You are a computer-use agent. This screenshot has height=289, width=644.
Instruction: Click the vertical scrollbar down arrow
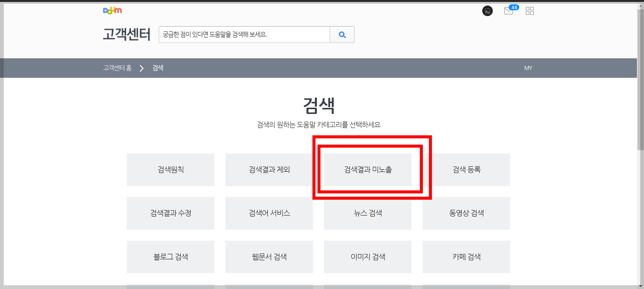pos(640,286)
